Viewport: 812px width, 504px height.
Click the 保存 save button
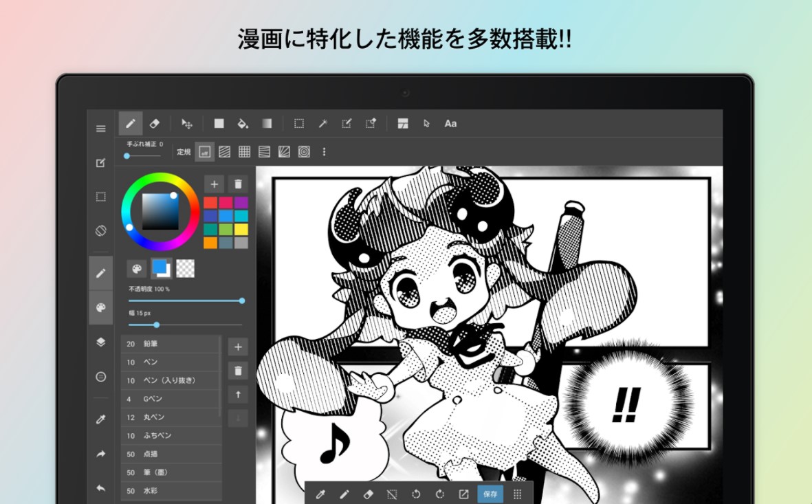click(490, 494)
